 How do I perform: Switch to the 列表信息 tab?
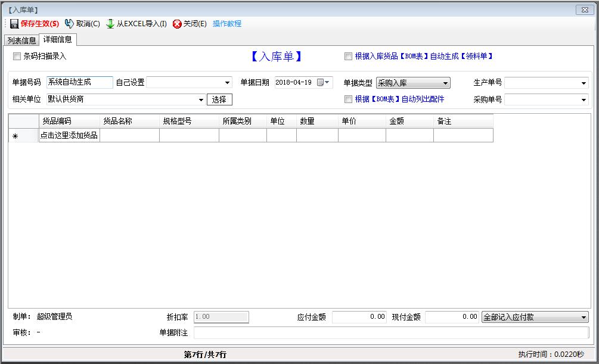(21, 41)
